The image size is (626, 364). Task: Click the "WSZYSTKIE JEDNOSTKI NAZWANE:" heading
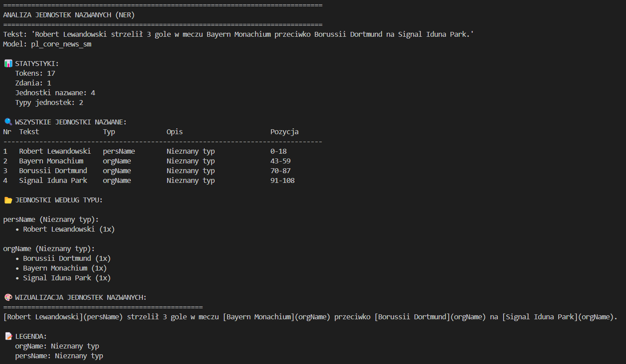[x=71, y=122]
